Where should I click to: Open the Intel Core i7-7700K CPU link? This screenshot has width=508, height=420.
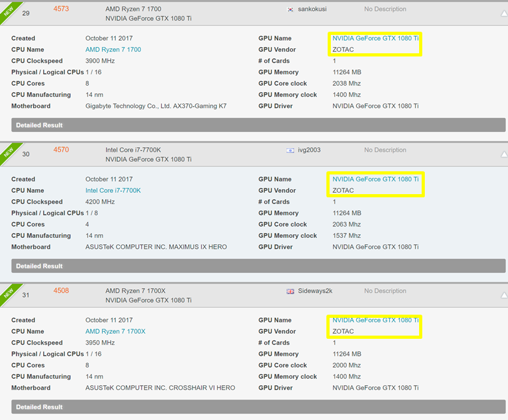point(113,190)
